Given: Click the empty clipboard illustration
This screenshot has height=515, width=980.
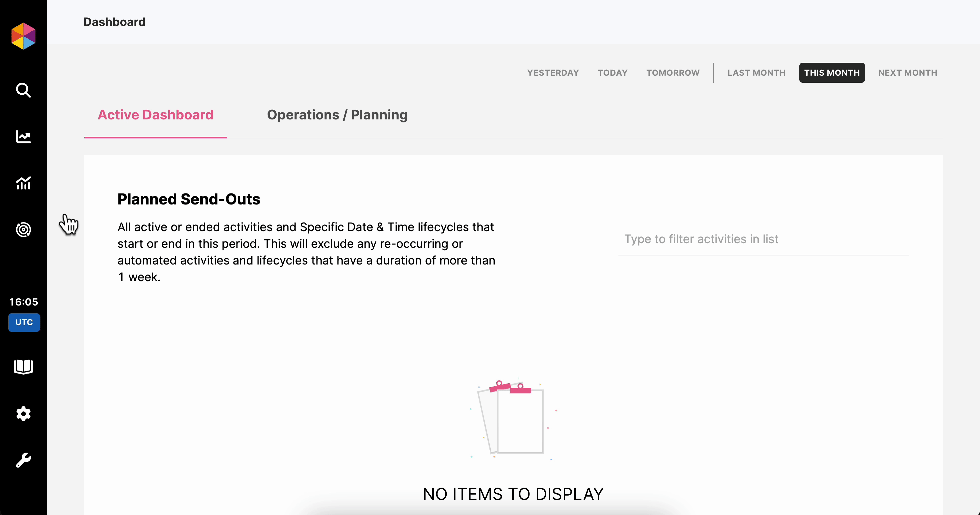Looking at the screenshot, I should click(513, 419).
